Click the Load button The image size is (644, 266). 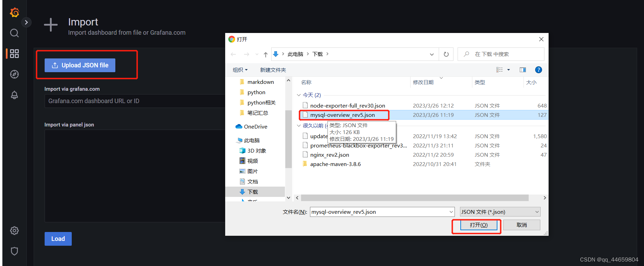pyautogui.click(x=58, y=239)
